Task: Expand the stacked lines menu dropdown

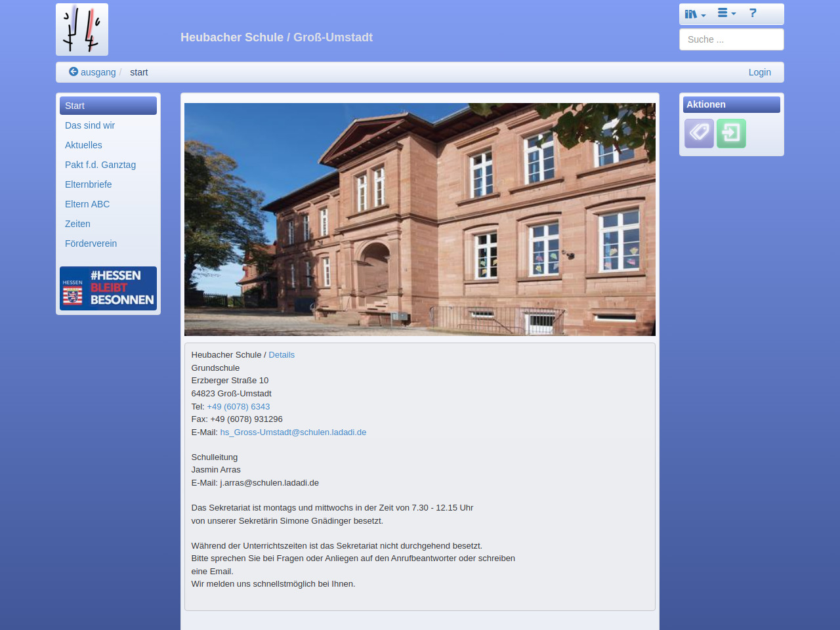Action: click(726, 13)
